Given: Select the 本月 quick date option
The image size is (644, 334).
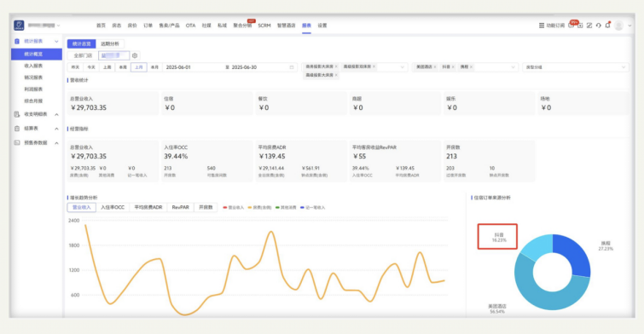Looking at the screenshot, I should click(154, 67).
